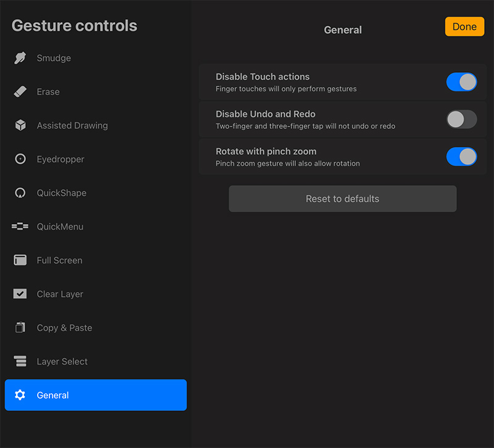Switch to Layer Select settings
This screenshot has height=448, width=494.
click(x=96, y=361)
